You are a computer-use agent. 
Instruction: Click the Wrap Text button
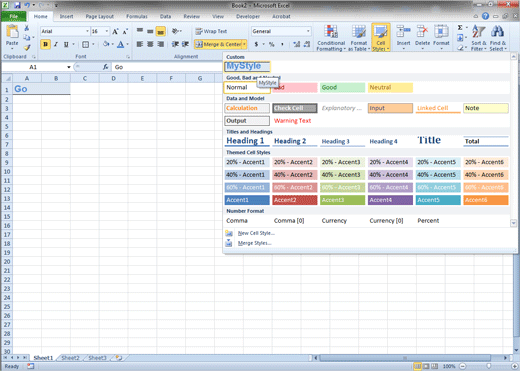coord(211,31)
